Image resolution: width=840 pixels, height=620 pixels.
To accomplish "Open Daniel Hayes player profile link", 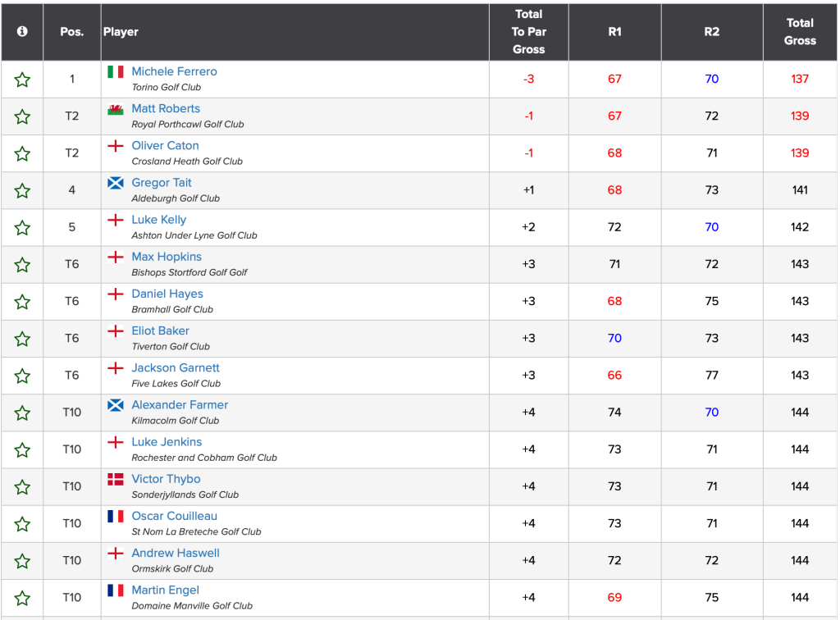I will (167, 294).
